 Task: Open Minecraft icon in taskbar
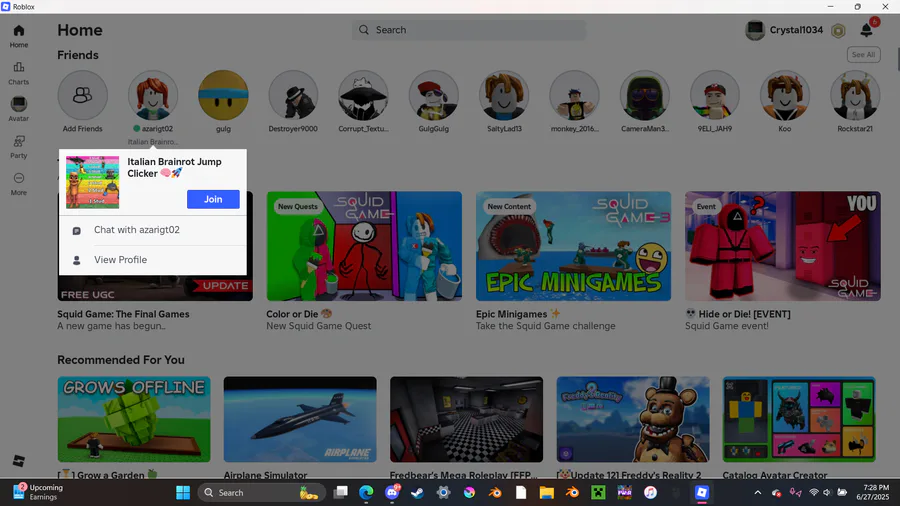[599, 492]
